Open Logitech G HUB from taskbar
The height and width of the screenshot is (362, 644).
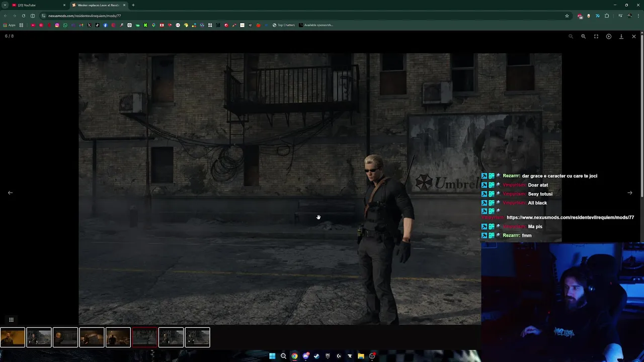click(339, 356)
